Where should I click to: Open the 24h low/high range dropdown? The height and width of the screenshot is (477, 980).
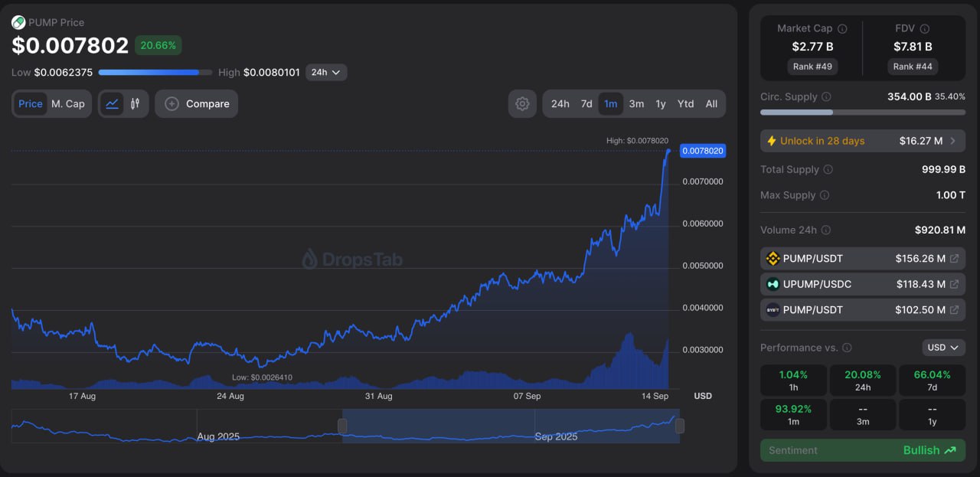pyautogui.click(x=326, y=72)
